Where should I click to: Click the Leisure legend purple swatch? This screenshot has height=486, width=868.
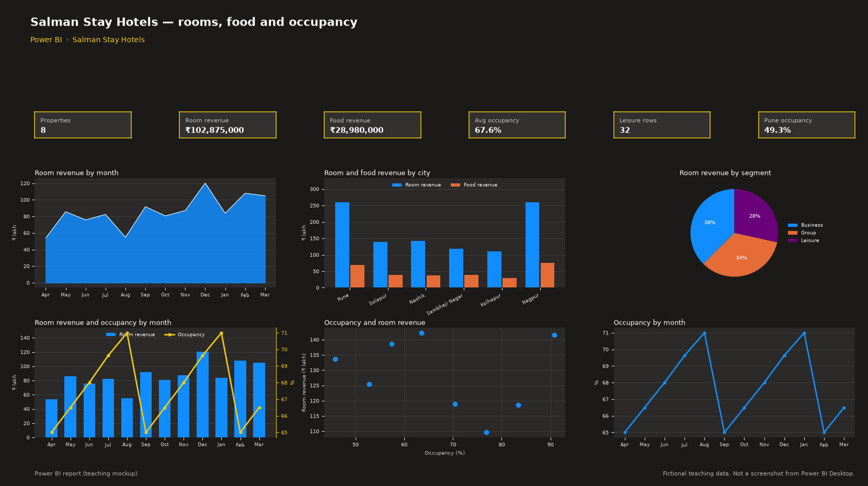click(793, 240)
